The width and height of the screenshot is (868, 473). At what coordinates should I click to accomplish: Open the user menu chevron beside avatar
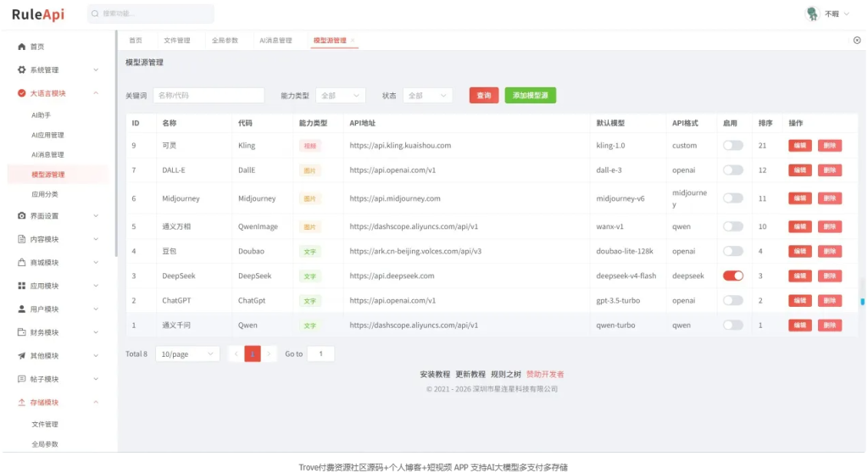847,14
